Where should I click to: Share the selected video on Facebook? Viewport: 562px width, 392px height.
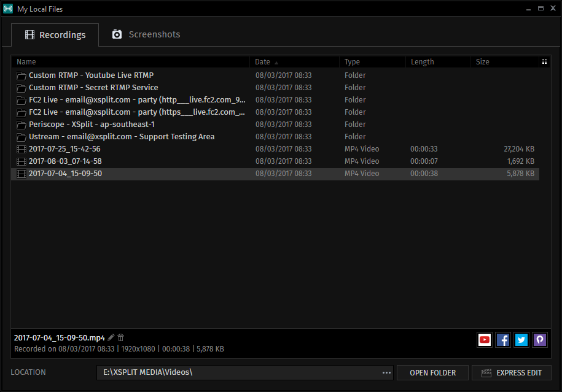point(503,340)
